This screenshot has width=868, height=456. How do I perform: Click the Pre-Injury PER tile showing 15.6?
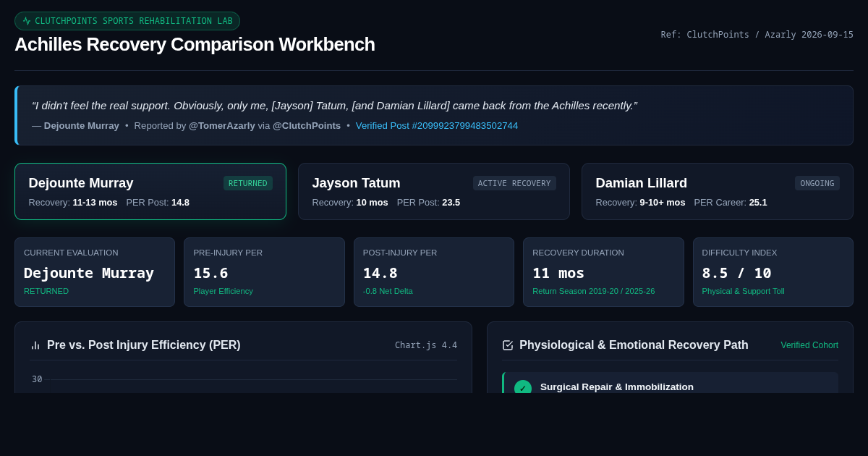pos(264,272)
